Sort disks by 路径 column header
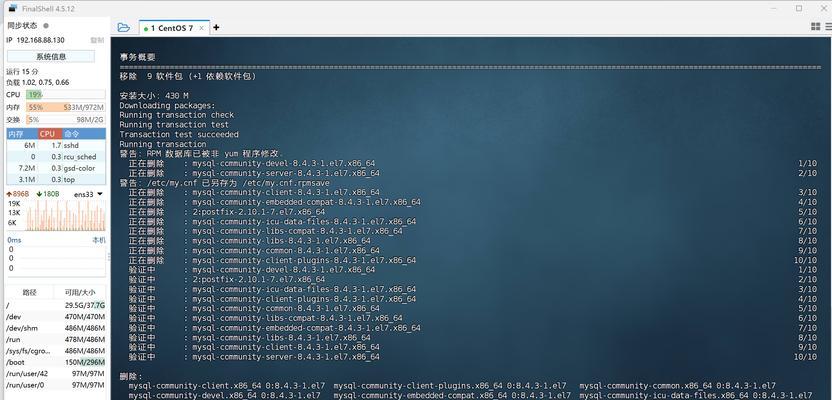832x400 pixels. pyautogui.click(x=29, y=292)
